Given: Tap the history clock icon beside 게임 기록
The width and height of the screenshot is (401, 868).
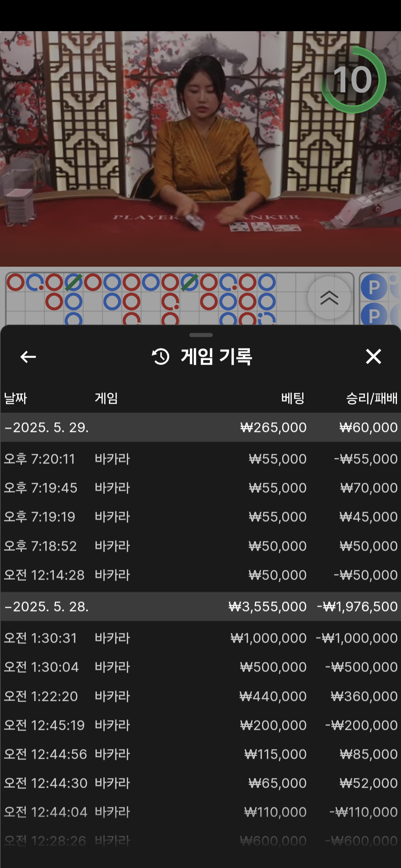Looking at the screenshot, I should point(160,356).
